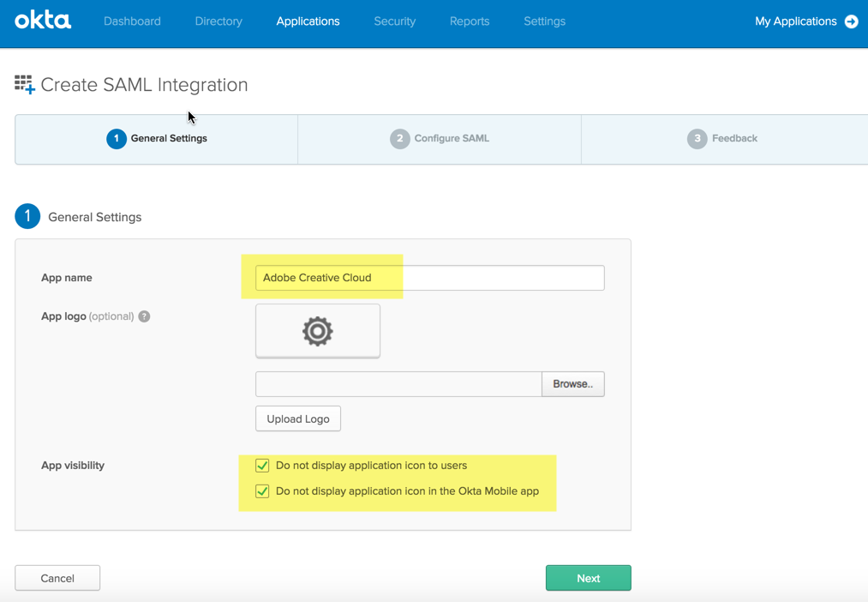Open the App logo help tooltip icon

(143, 316)
